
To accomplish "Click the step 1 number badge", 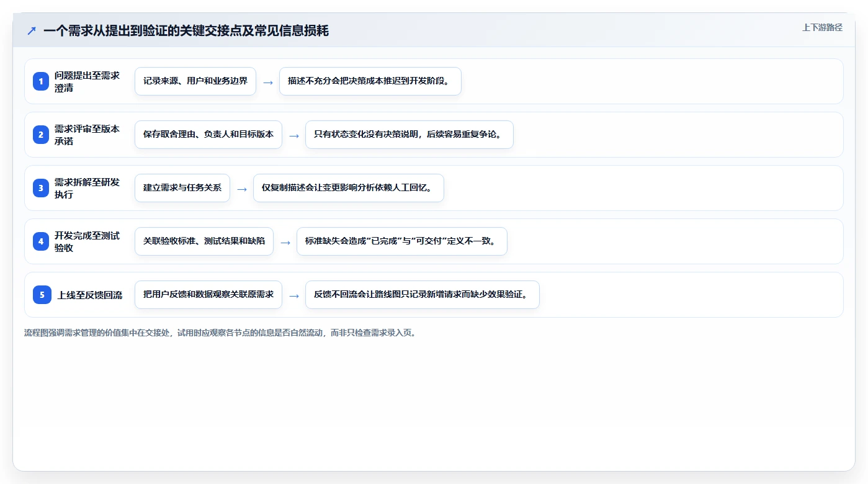I will pyautogui.click(x=41, y=81).
